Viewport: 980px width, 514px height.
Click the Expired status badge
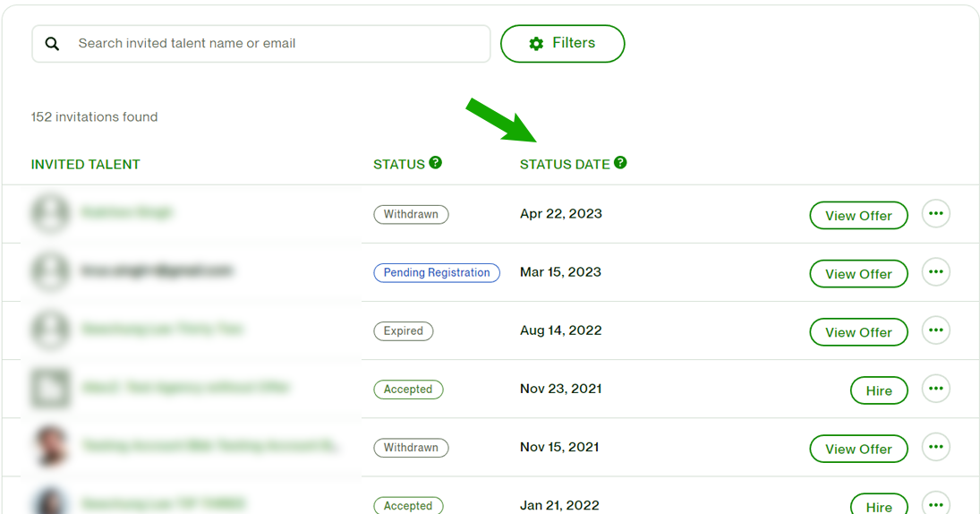(403, 331)
